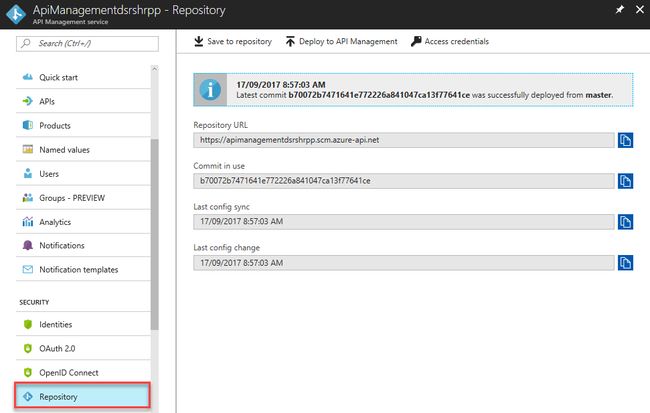This screenshot has height=413, width=650.
Task: Copy the Last config sync value
Action: (626, 222)
